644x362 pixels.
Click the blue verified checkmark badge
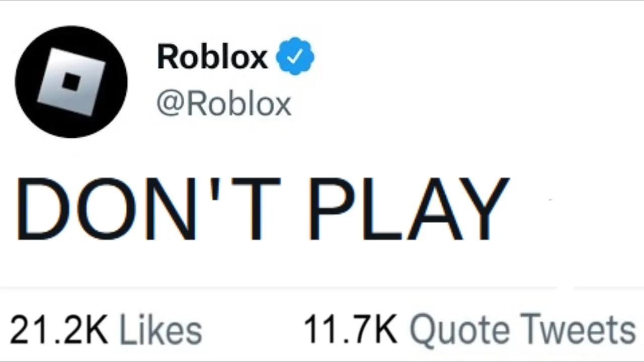[295, 56]
